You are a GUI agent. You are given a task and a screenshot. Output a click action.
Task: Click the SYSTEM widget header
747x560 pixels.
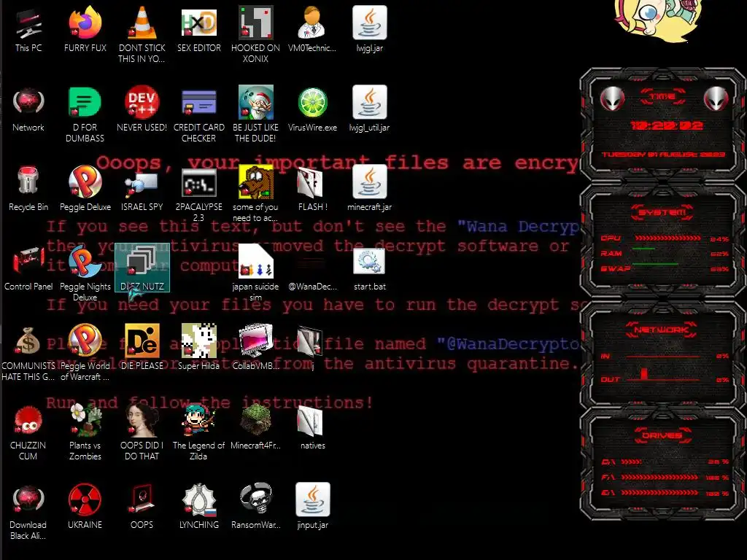point(662,212)
